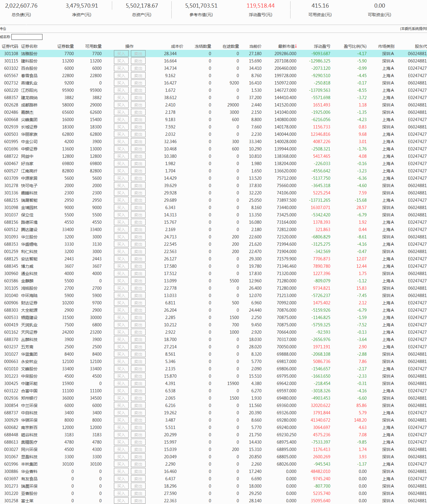The height and width of the screenshot is (504, 427).
Task: Click the 冻结数量 column header
Action: 203,46
